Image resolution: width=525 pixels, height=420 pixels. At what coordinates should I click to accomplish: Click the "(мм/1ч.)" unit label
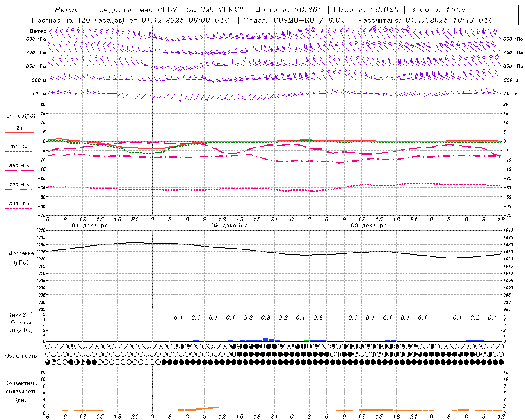tap(21, 330)
